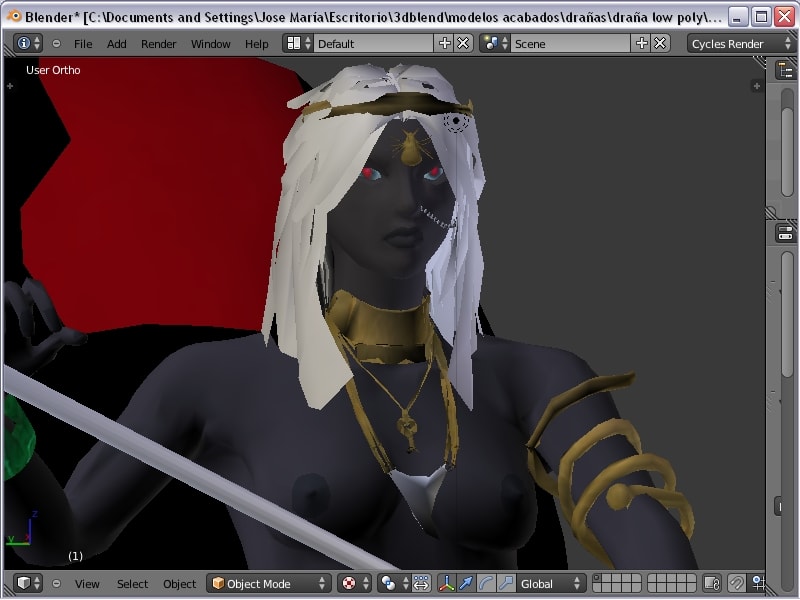This screenshot has width=800, height=600.
Task: Minimize the Blender window
Action: [736, 17]
